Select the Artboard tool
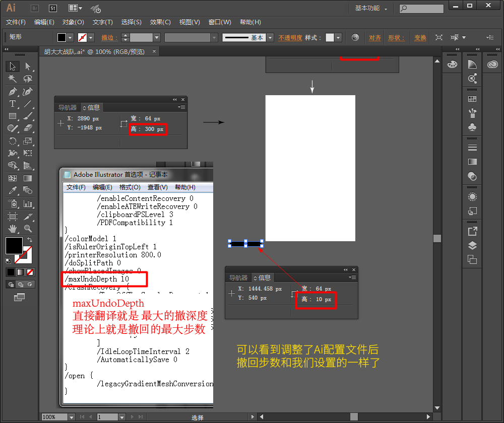Image resolution: width=504 pixels, height=423 pixels. [12, 217]
